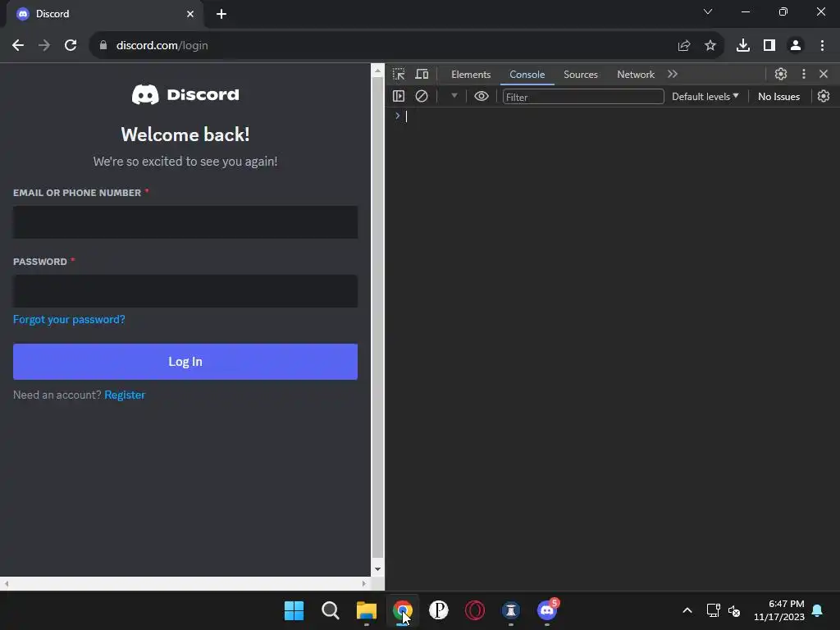Open the Register link
The height and width of the screenshot is (630, 840).
[125, 395]
